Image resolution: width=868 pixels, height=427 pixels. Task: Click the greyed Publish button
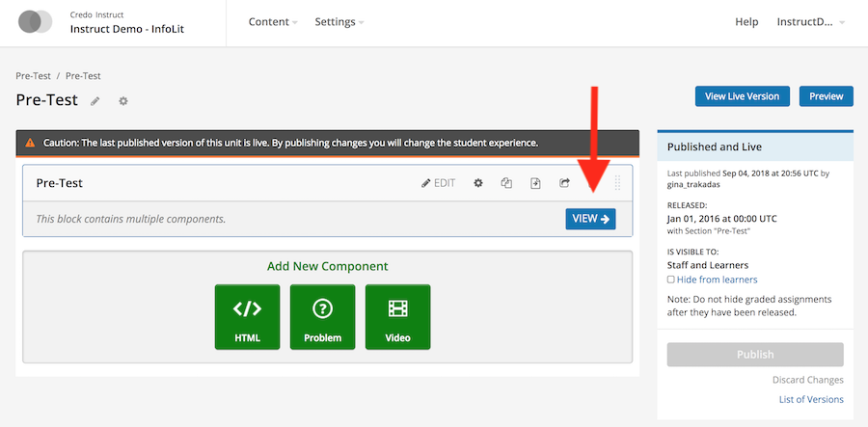755,355
